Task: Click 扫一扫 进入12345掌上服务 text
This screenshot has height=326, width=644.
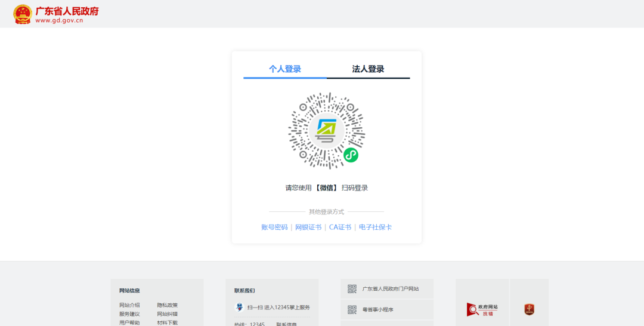Action: click(278, 307)
